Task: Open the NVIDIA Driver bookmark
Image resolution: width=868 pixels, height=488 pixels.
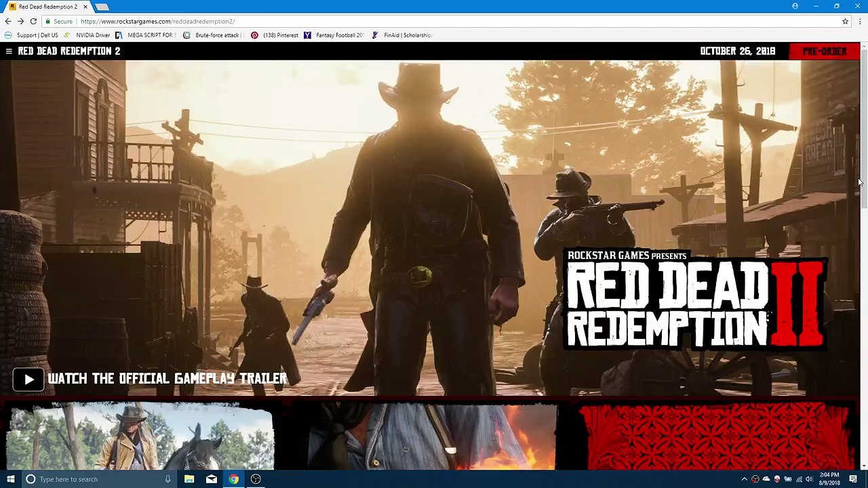Action: tap(87, 35)
